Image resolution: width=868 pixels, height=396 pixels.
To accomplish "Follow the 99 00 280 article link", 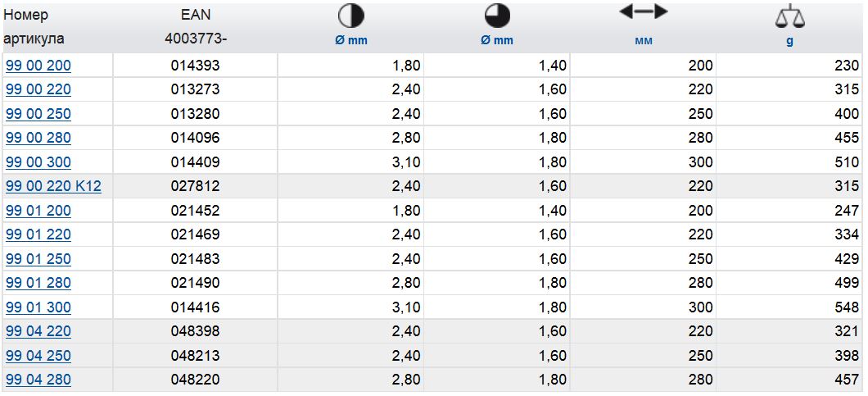I will (x=38, y=138).
